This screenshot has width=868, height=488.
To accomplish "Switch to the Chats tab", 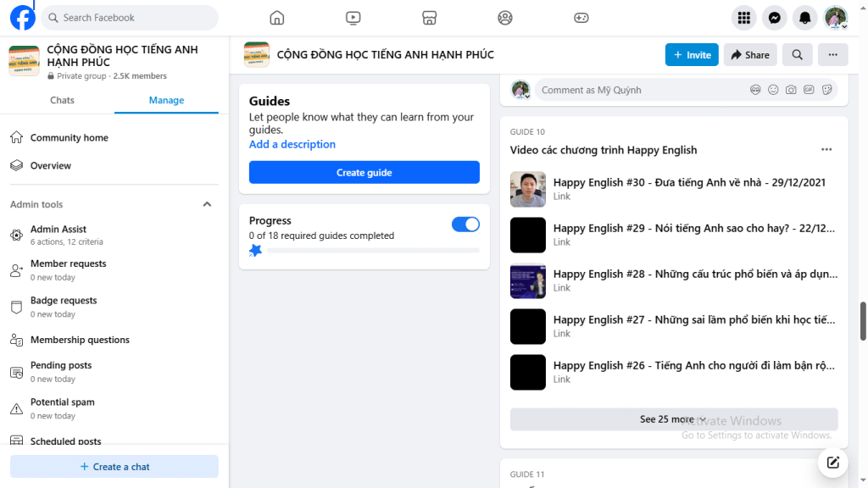I will [61, 99].
